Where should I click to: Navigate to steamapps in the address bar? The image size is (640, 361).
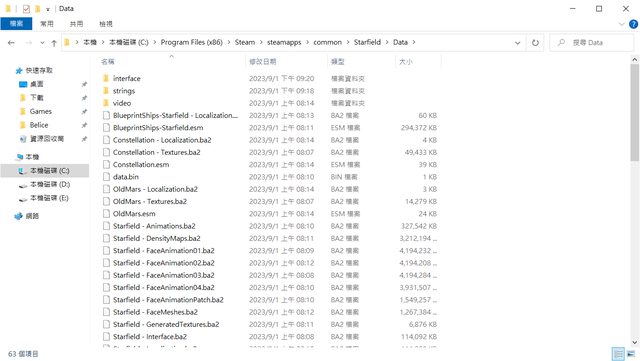(284, 42)
